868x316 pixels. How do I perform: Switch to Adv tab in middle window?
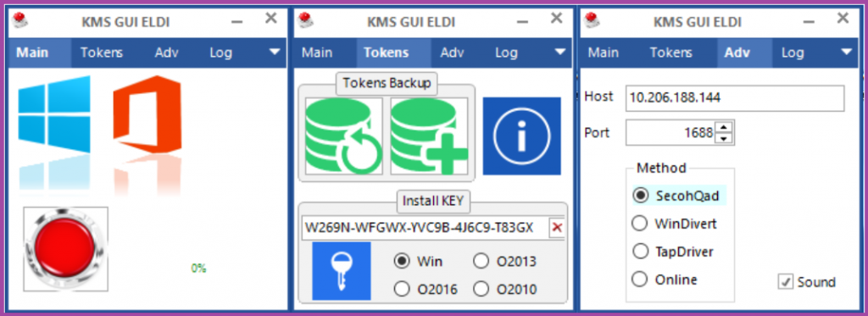453,53
